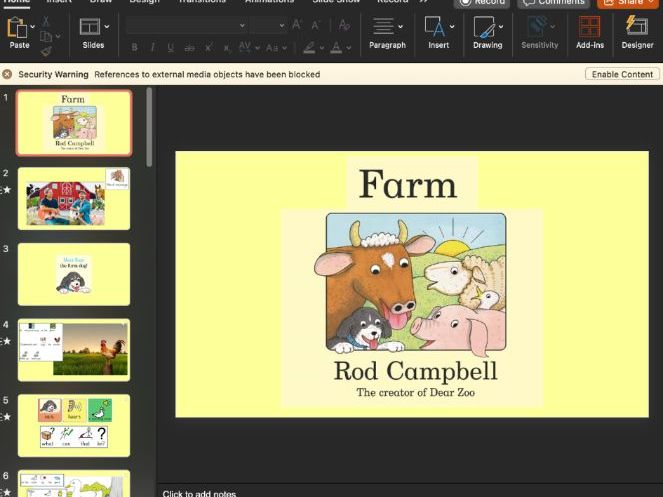The height and width of the screenshot is (497, 663).
Task: Click the animation star beside slide 4
Action: point(6,341)
